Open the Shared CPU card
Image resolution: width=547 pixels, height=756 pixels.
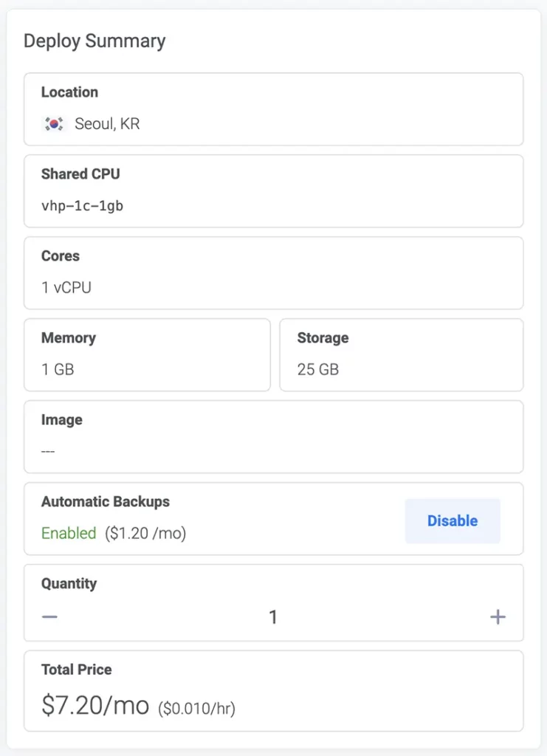point(274,191)
